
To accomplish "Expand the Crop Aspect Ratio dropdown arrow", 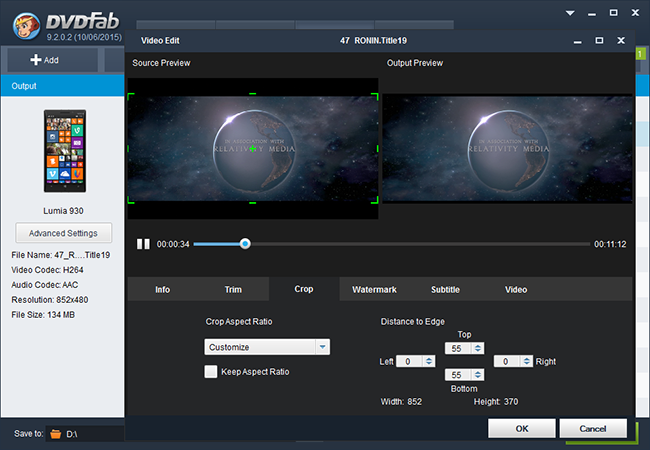I will click(x=323, y=347).
